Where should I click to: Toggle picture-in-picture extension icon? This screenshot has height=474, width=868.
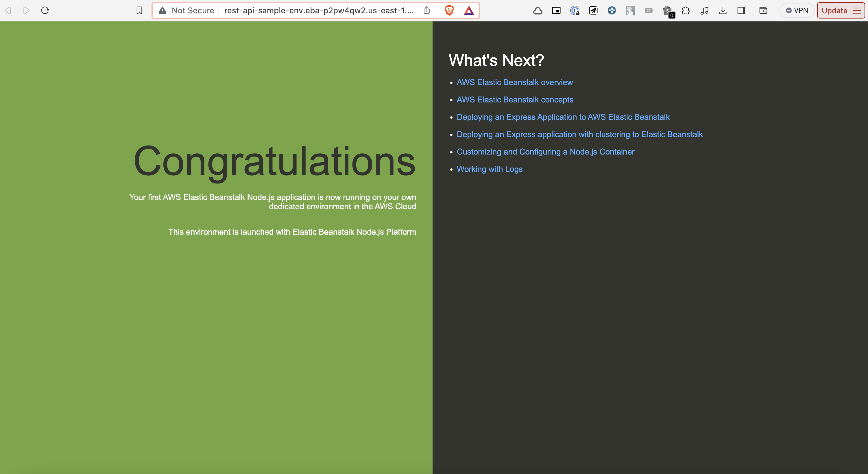[556, 10]
